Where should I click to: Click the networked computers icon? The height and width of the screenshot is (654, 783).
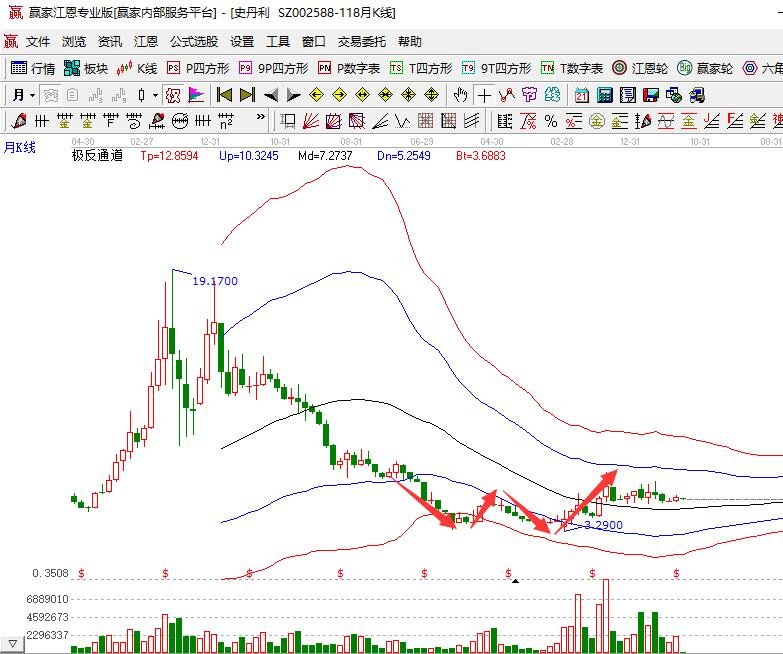pos(697,95)
